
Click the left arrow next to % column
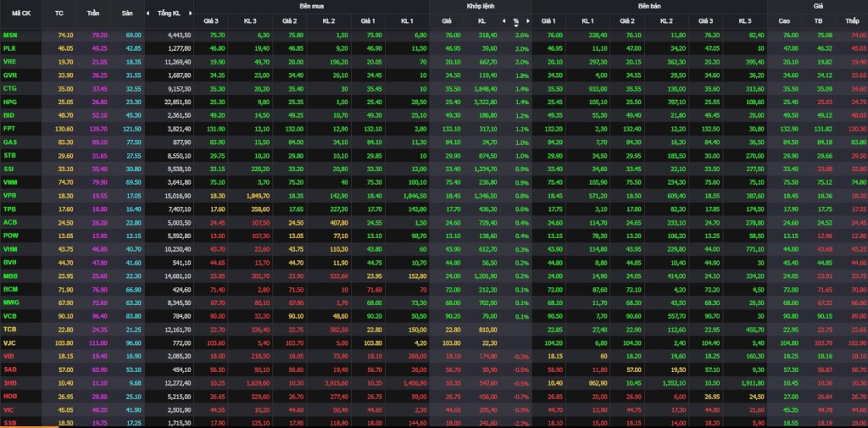click(x=504, y=21)
